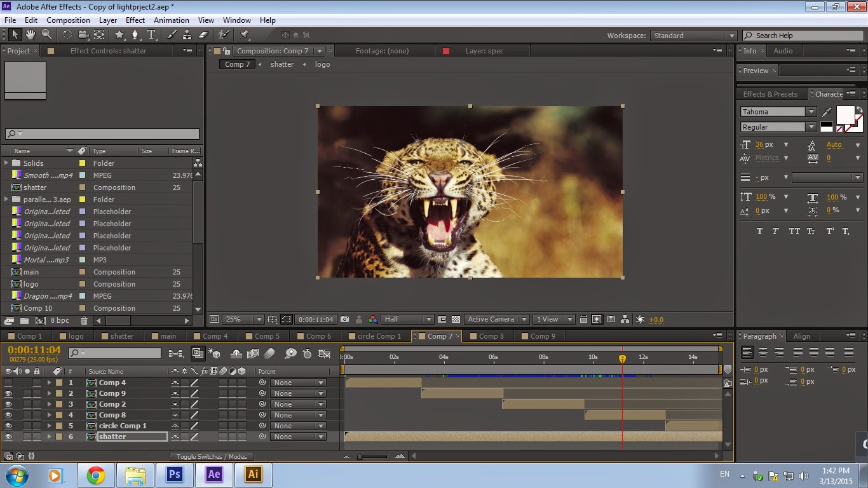
Task: Open the Composition menu
Action: 68,20
